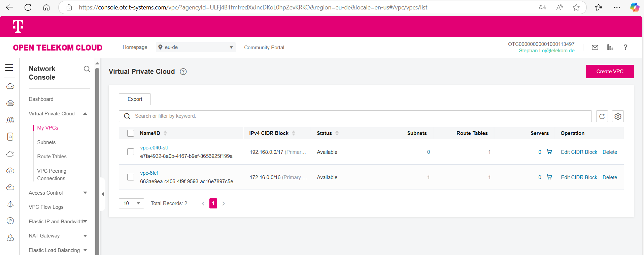Open the bar chart monitoring icon
This screenshot has height=255, width=644.
610,48
